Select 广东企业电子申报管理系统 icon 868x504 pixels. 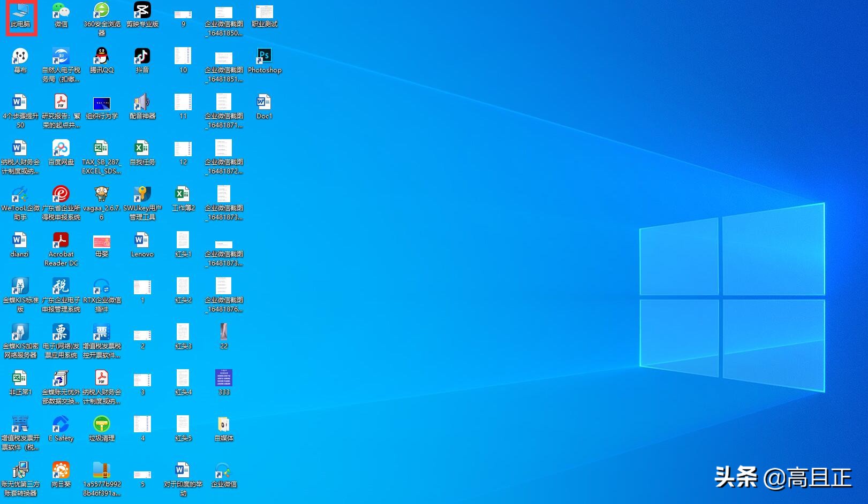[x=61, y=295]
